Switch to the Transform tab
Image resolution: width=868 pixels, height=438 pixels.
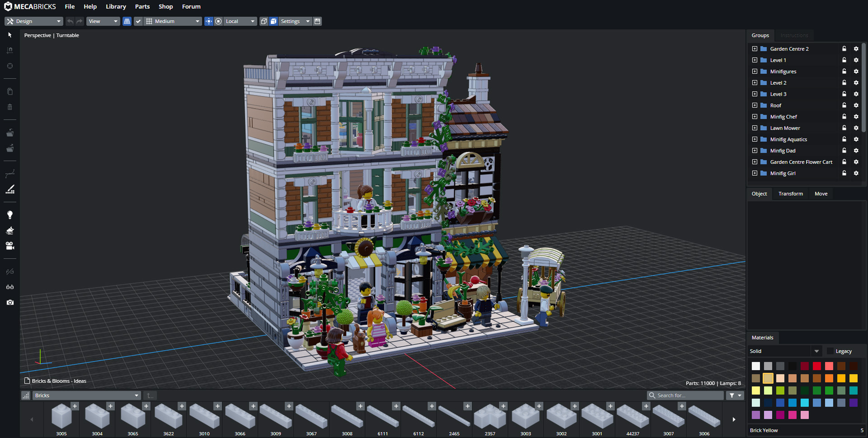pos(790,194)
